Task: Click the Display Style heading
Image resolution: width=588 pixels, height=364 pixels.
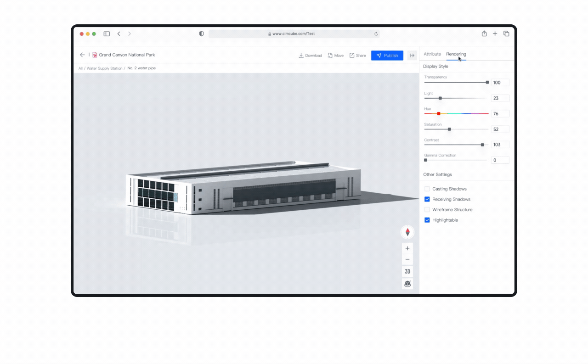Action: click(x=435, y=67)
